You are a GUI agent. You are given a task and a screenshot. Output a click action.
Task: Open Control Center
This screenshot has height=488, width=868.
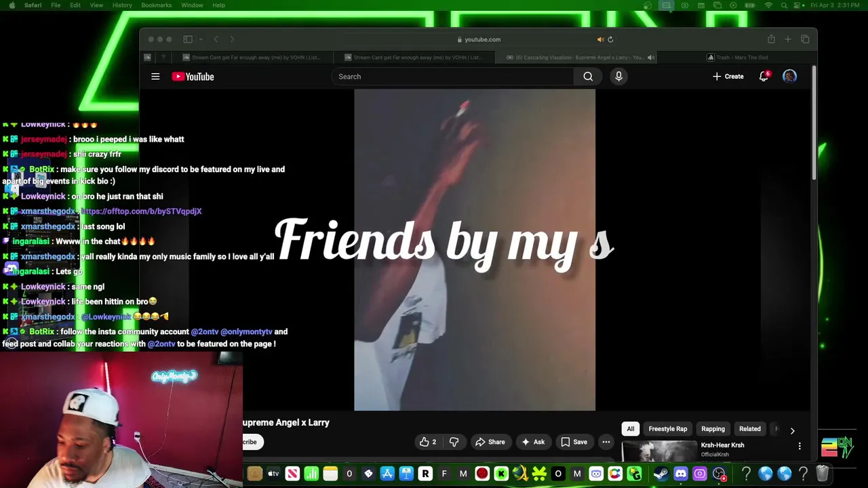798,5
